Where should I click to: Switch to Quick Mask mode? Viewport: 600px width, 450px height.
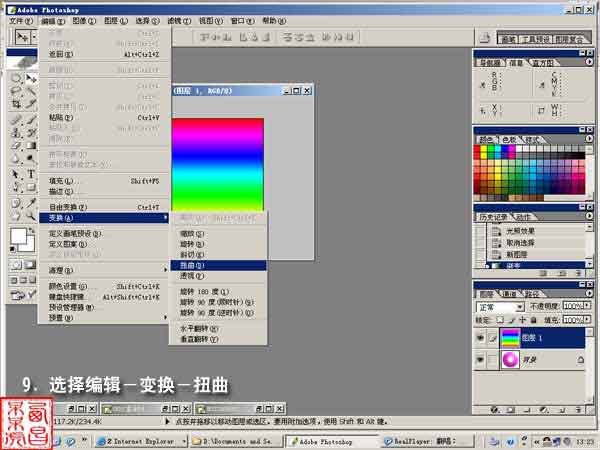pyautogui.click(x=29, y=265)
